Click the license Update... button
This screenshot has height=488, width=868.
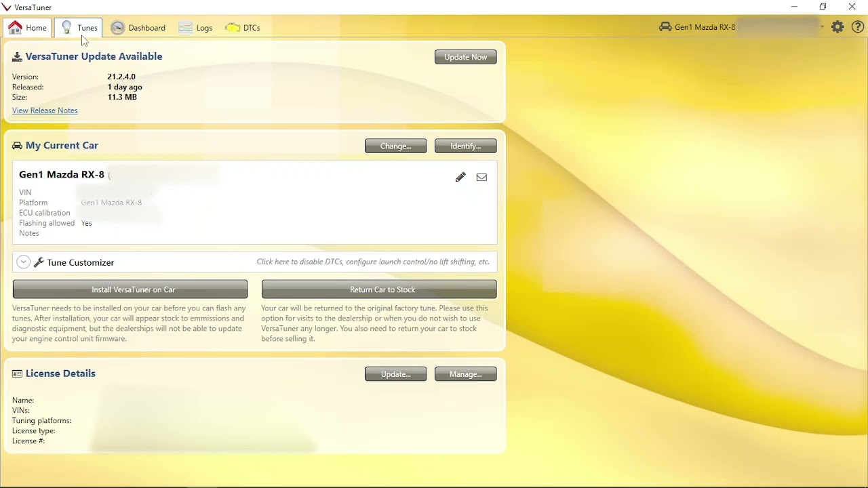coord(396,374)
